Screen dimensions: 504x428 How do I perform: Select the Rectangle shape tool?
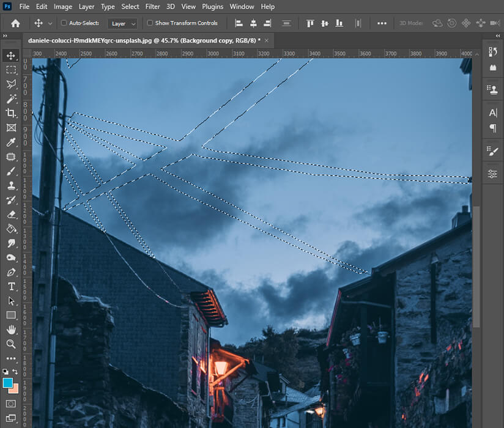(11, 315)
